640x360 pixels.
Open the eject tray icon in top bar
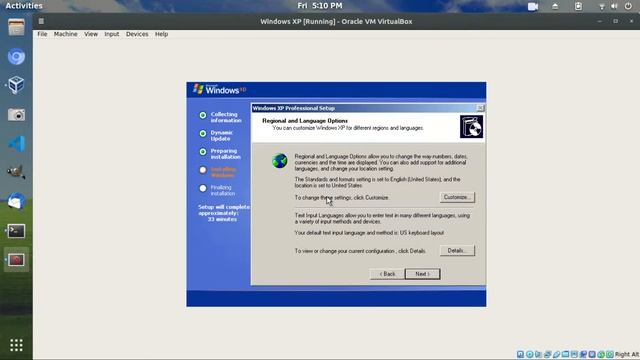point(555,6)
